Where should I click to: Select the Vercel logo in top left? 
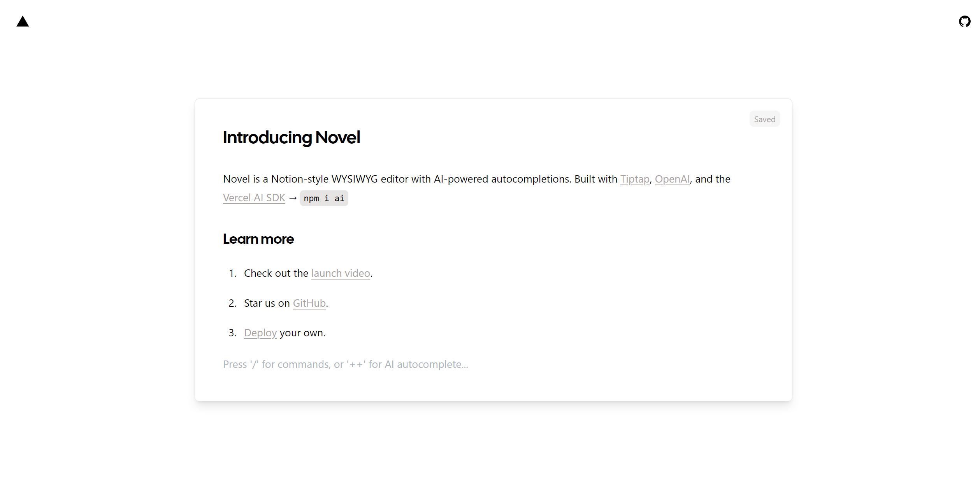pos(23,21)
